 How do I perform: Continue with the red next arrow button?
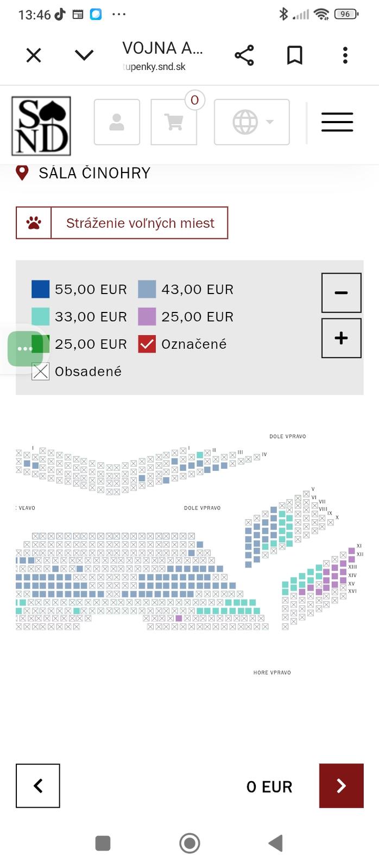tap(341, 786)
